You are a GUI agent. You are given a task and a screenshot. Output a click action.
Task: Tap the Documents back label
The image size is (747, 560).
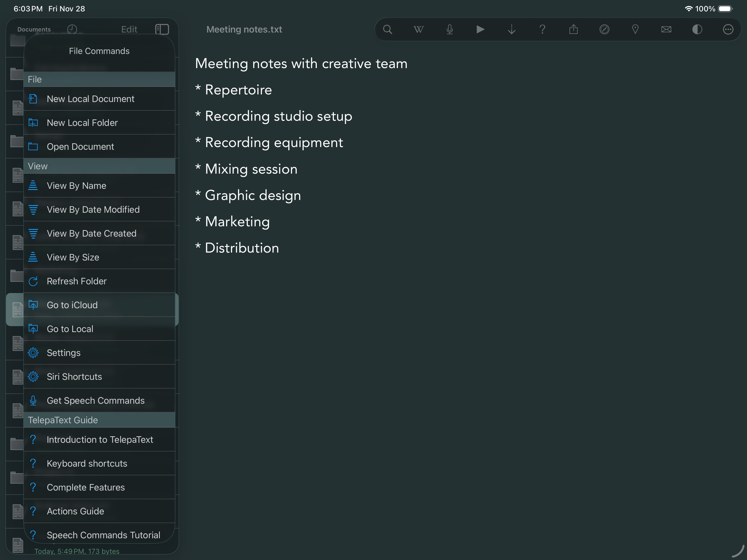(34, 29)
